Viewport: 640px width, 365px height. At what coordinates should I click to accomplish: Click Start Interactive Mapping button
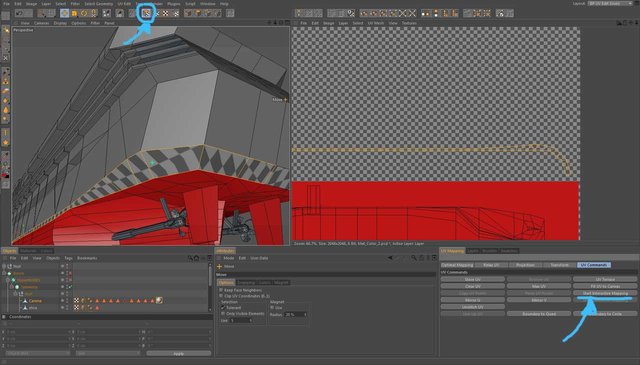pyautogui.click(x=605, y=293)
